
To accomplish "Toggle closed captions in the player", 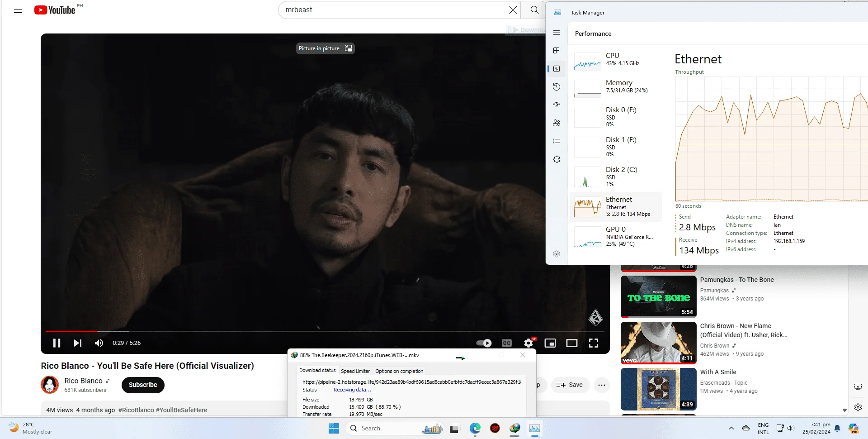I will (507, 343).
